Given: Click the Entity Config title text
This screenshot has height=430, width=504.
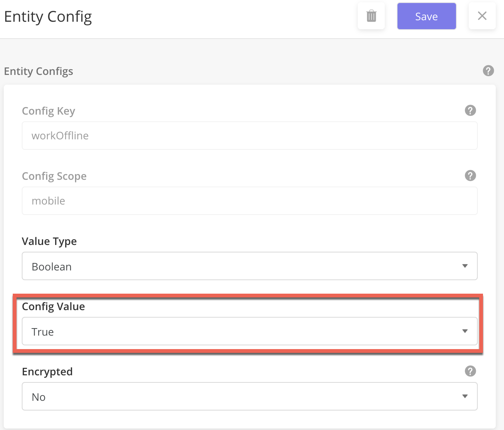Looking at the screenshot, I should point(48,17).
